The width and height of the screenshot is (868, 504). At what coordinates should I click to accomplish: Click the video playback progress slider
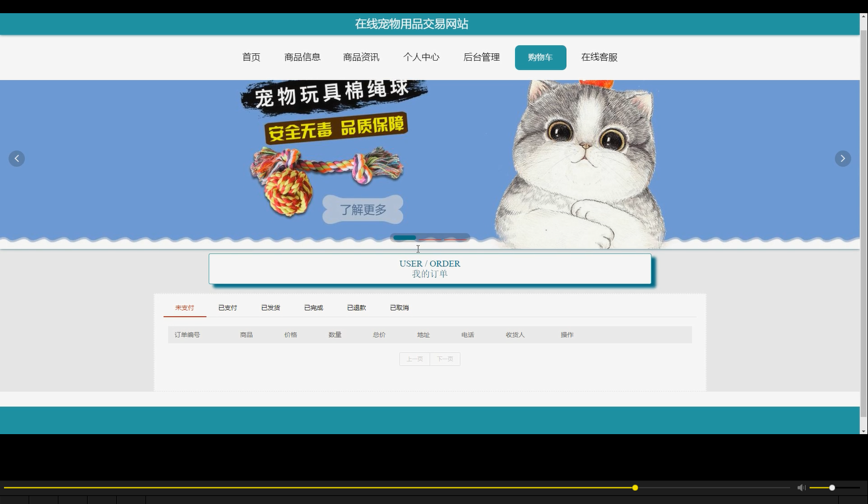(634, 487)
